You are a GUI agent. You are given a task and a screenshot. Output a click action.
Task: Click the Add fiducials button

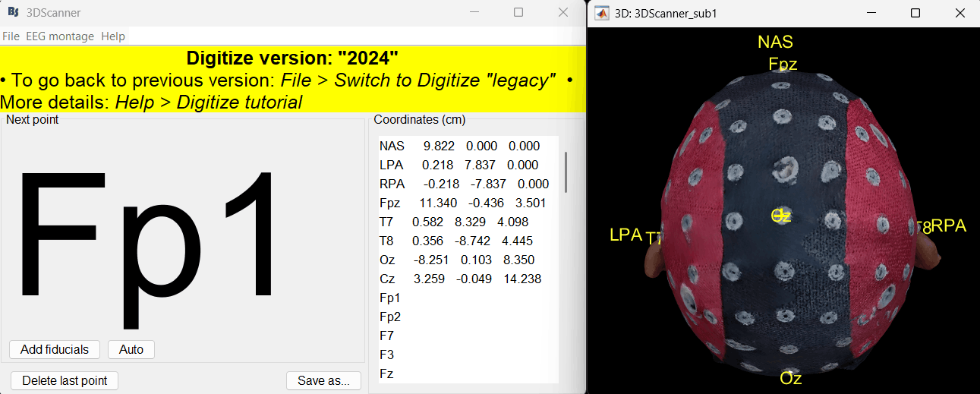55,349
